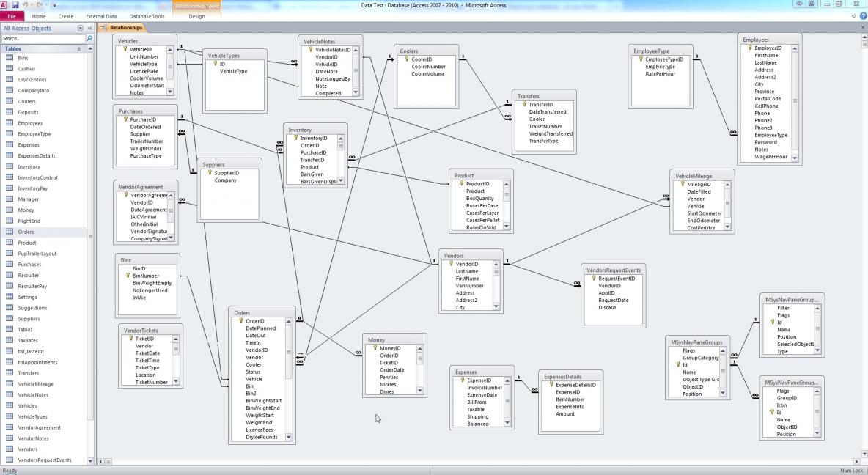868x475 pixels.
Task: Select the Relationships document tab
Action: pyautogui.click(x=121, y=27)
